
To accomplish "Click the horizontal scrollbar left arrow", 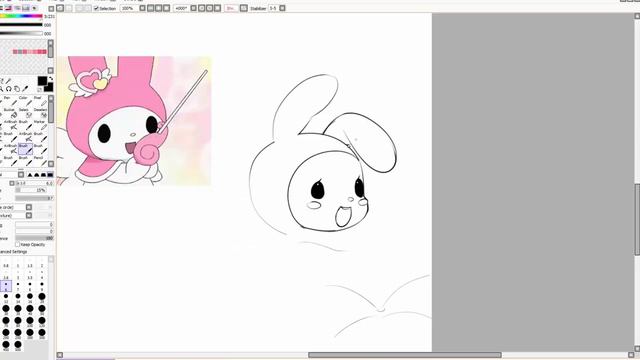I will coord(60,355).
